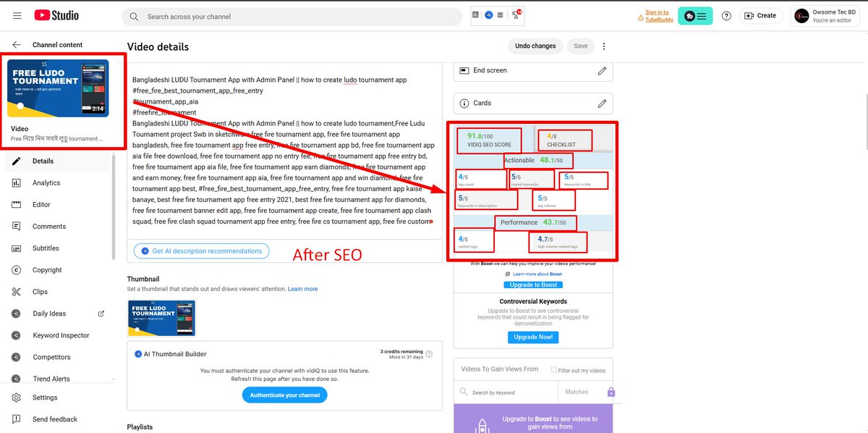Click the Matches column header
The image size is (868, 433).
click(x=576, y=392)
